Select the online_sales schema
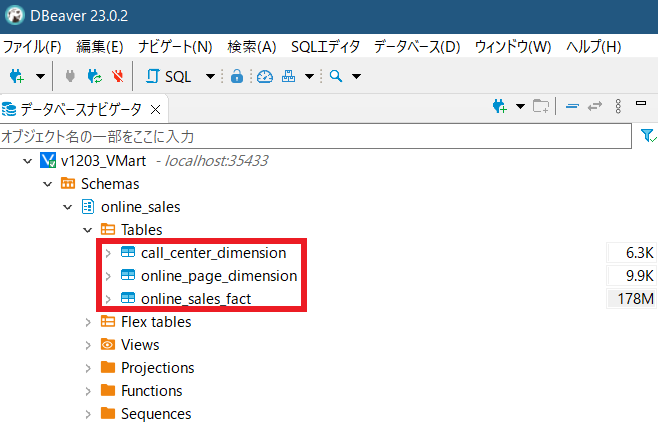The image size is (658, 425). coord(141,207)
